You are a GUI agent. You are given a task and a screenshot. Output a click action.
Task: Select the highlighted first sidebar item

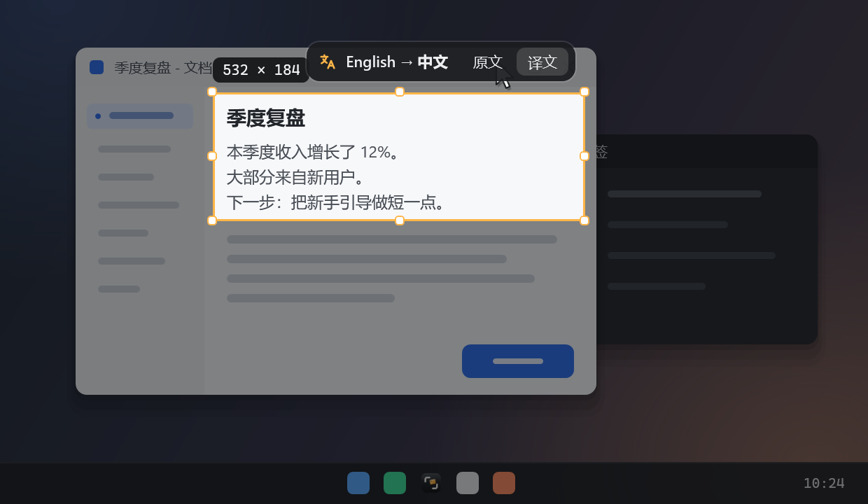tap(140, 115)
